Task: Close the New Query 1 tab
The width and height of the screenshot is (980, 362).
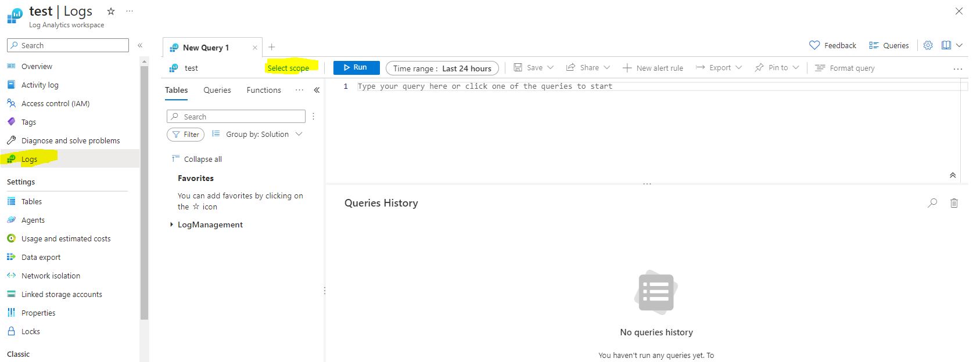Action: click(254, 48)
